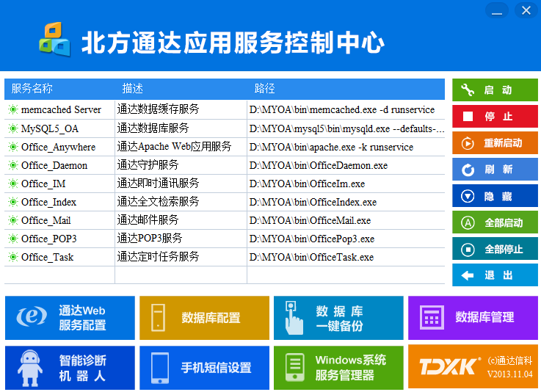The height and width of the screenshot is (392, 541).
Task: Stop the service with 停止 button
Action: pos(495,116)
